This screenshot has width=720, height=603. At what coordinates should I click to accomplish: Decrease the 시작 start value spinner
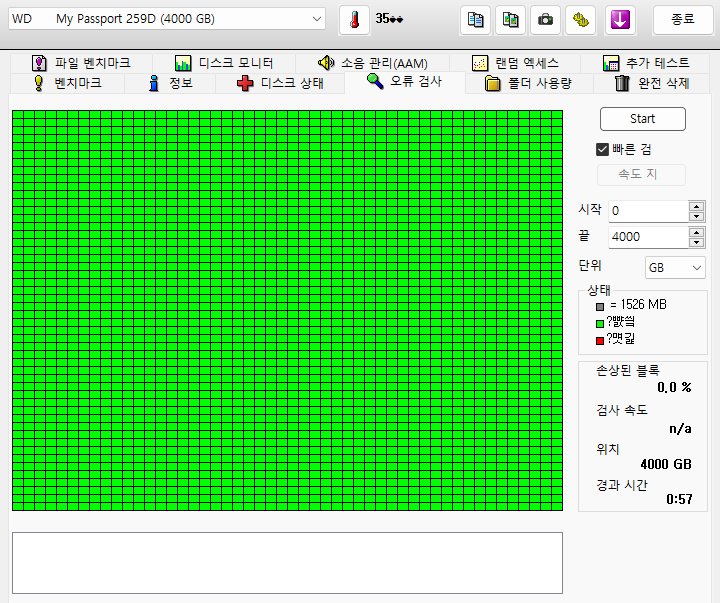tap(697, 216)
